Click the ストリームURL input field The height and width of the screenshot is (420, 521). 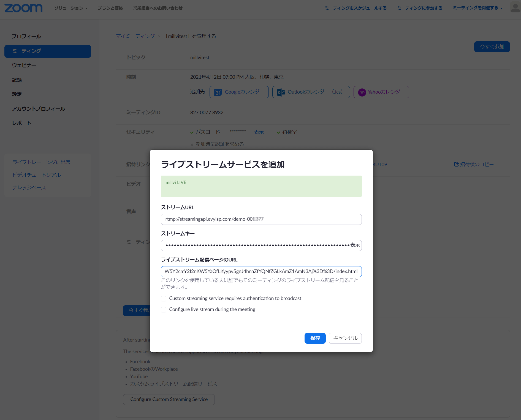click(x=261, y=219)
